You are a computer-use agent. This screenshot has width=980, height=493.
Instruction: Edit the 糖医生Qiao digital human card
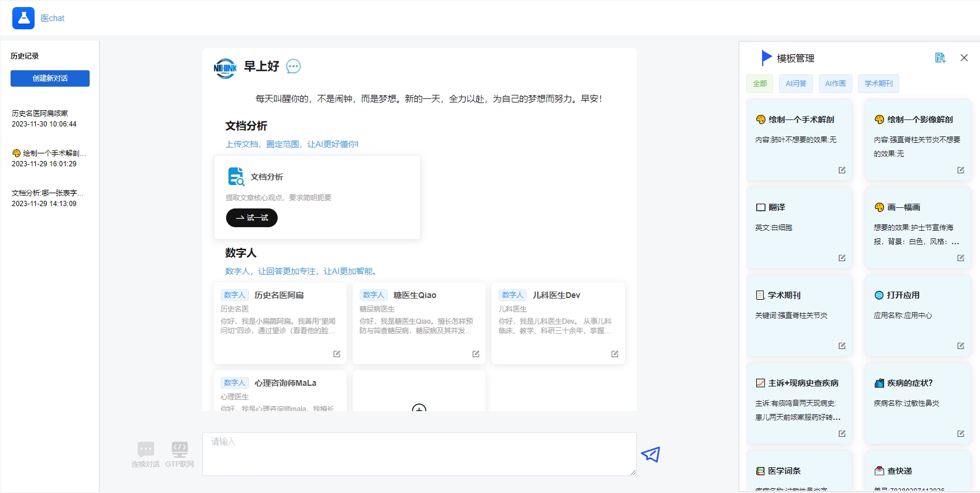click(x=476, y=354)
